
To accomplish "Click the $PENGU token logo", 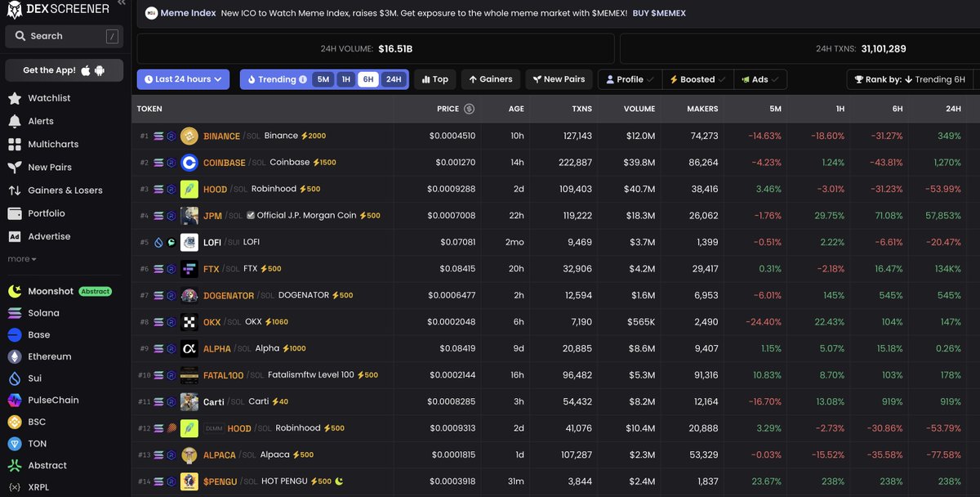I will pos(189,481).
